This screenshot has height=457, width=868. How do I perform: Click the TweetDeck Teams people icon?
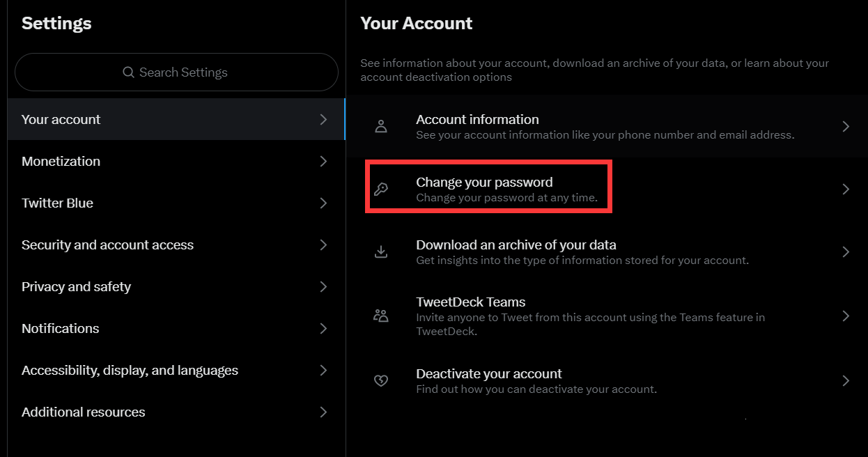(x=381, y=316)
